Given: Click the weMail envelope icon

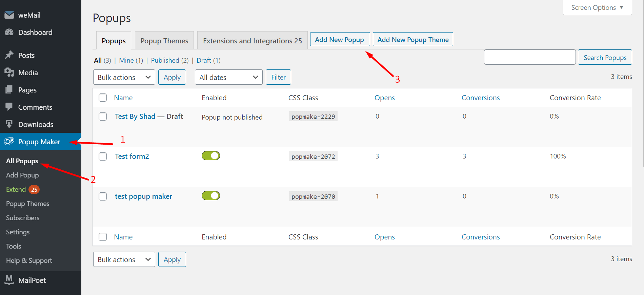Looking at the screenshot, I should (9, 15).
